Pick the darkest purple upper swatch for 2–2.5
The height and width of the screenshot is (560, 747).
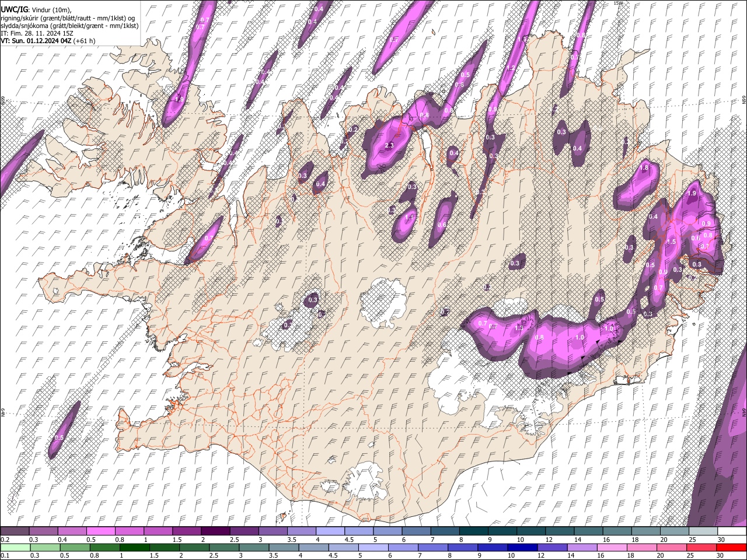[x=215, y=531]
